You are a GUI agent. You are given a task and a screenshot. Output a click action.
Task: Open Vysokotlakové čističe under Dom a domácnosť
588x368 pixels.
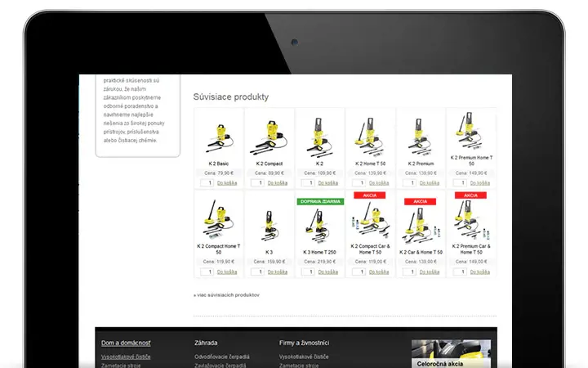[x=126, y=357]
